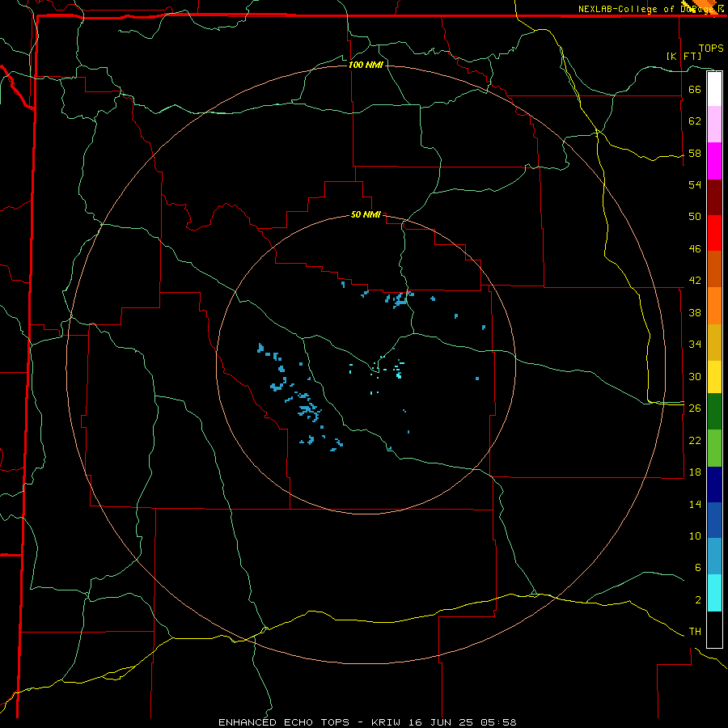The height and width of the screenshot is (728, 728).
Task: Click the medium blue legend swatch
Action: point(714,520)
